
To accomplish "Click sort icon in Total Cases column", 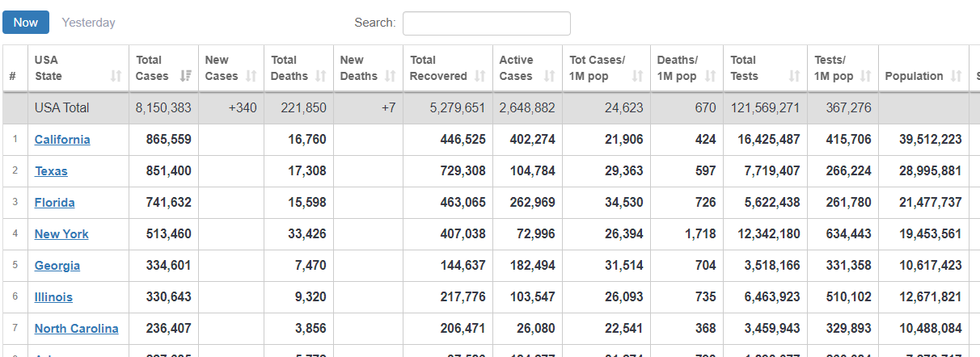I will (185, 76).
